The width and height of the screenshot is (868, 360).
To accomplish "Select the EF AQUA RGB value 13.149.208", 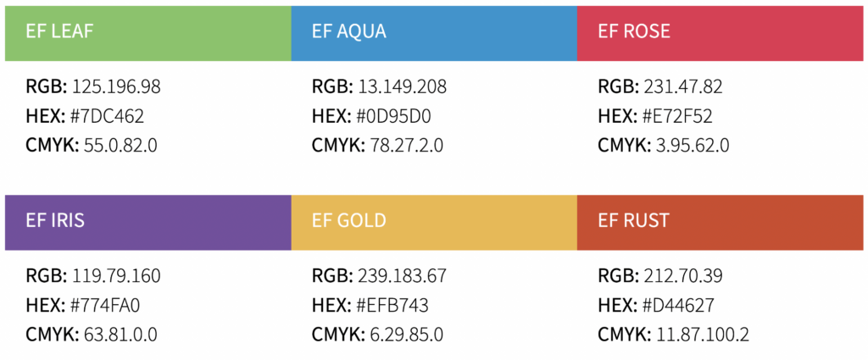I will pyautogui.click(x=403, y=86).
